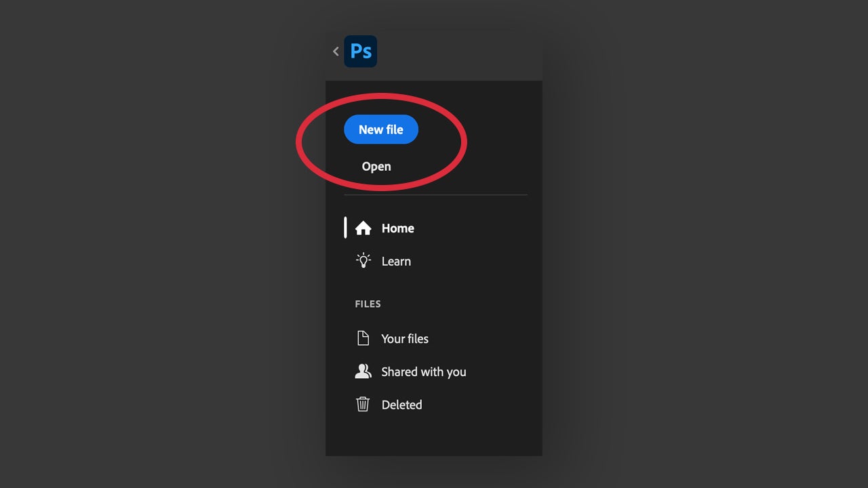Click the divider line below Open

point(435,195)
